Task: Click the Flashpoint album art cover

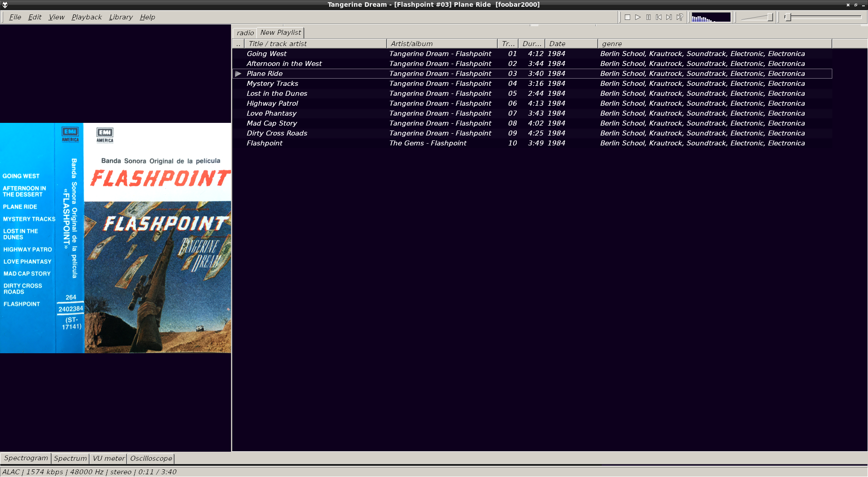Action: [115, 238]
